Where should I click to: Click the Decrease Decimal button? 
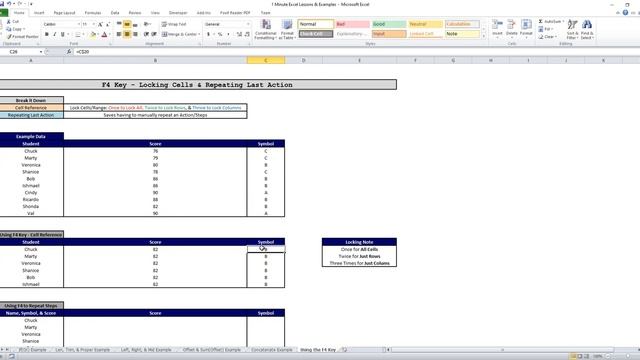coord(247,34)
